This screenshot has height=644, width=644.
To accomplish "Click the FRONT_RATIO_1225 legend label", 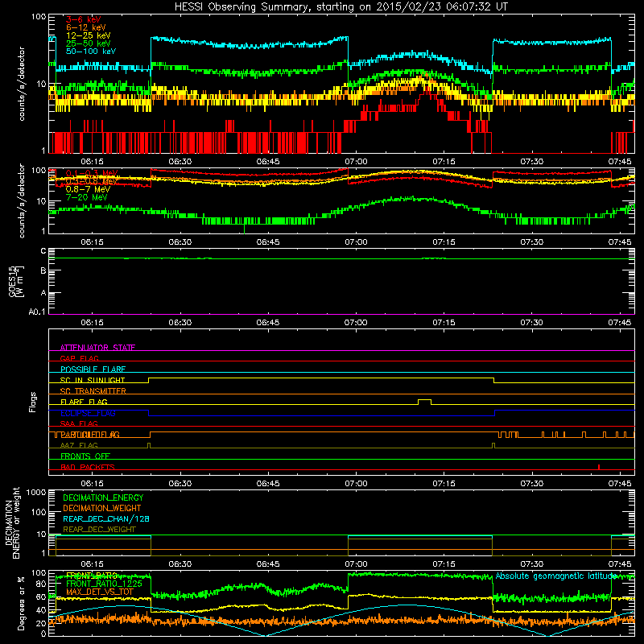I will [104, 584].
